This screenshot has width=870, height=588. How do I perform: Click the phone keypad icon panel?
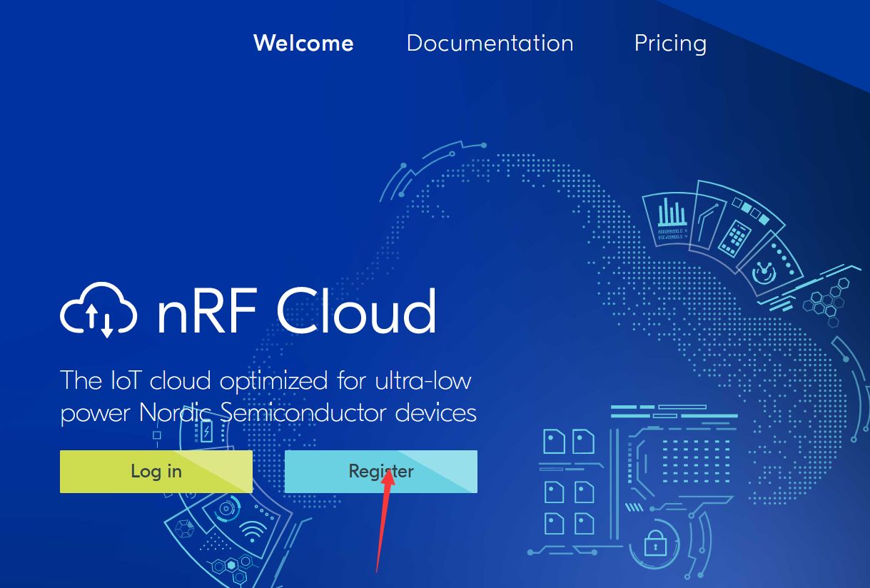click(x=733, y=238)
